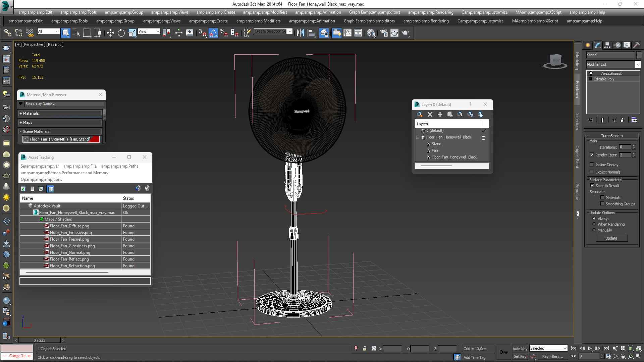The height and width of the screenshot is (362, 644).
Task: Expand Floor_Fan_Honeywell_Black layer tree item
Action: point(418,137)
